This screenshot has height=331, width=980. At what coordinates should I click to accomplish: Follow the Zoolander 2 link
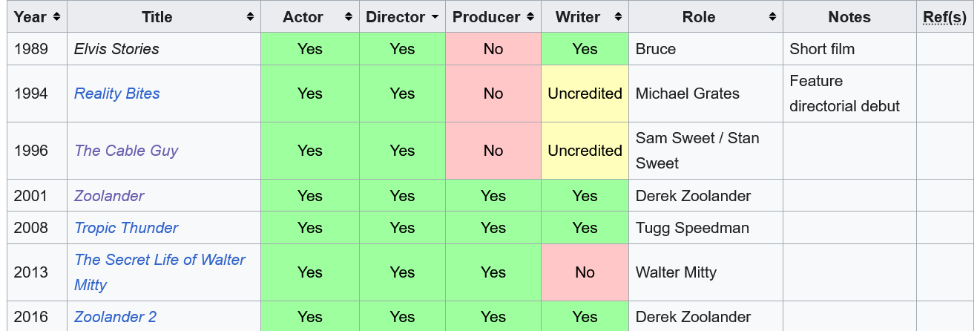click(115, 317)
